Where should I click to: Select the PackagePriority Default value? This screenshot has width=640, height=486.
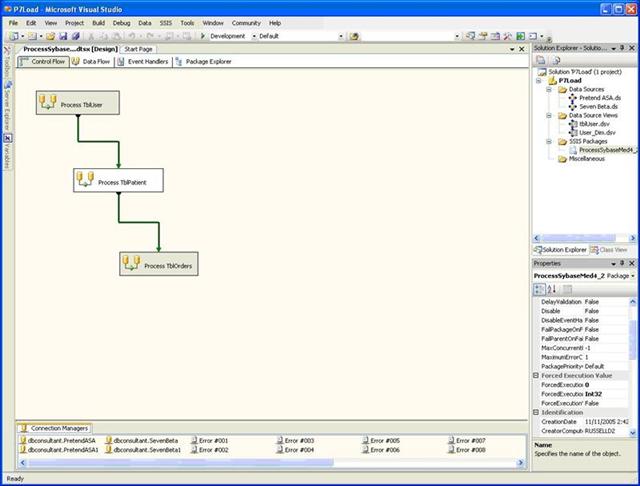(x=606, y=366)
